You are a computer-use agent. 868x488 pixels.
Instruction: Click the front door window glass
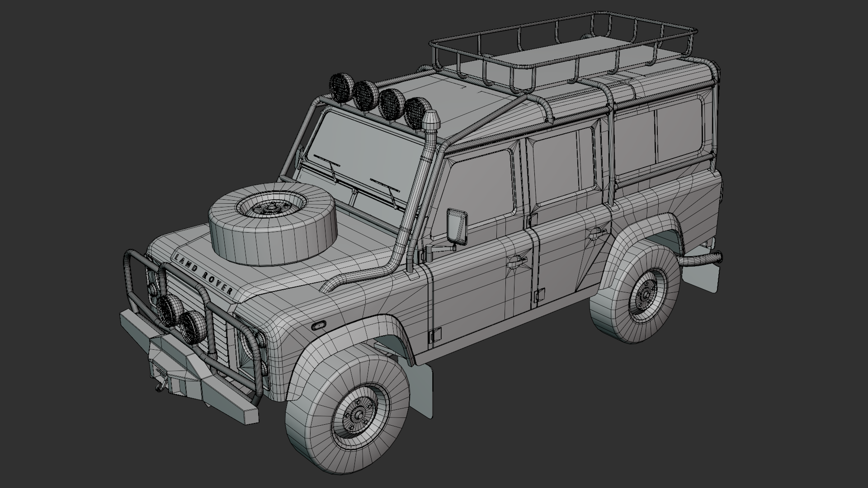pos(481,185)
